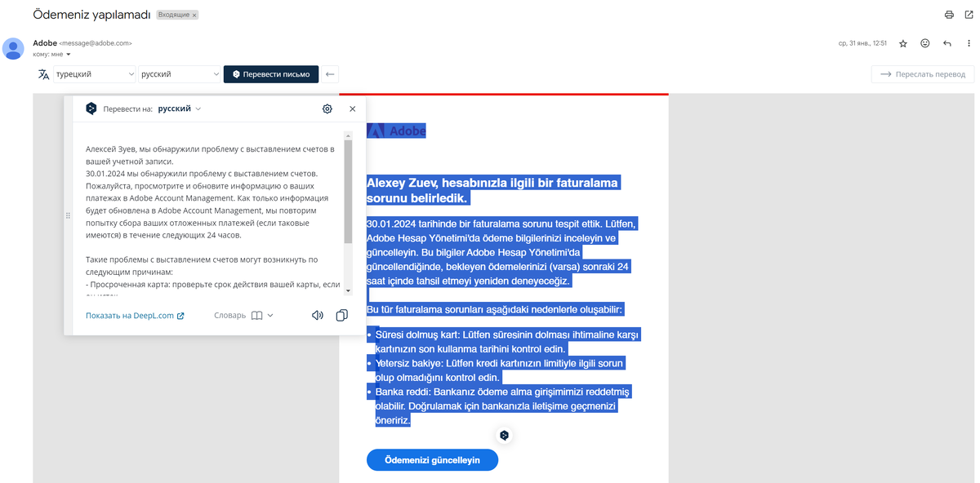Copy the translated text in the DeepL popup
The height and width of the screenshot is (483, 980).
pos(341,315)
